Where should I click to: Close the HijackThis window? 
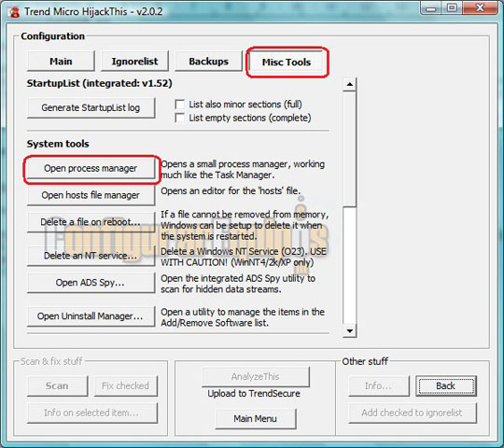pos(481,8)
